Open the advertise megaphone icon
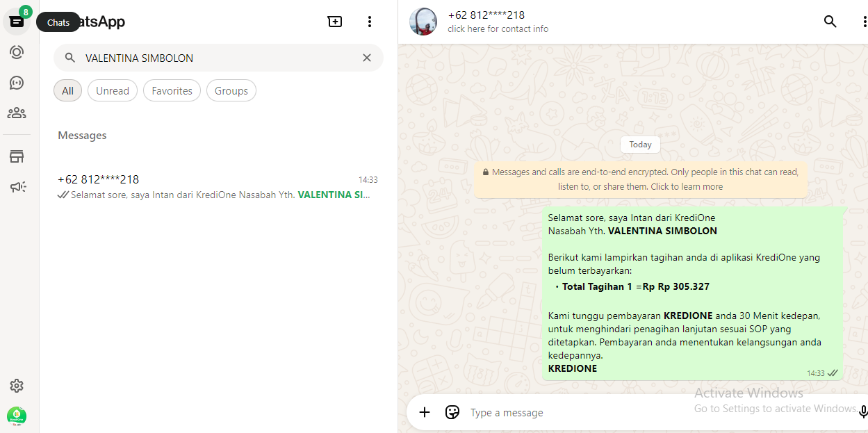 click(17, 187)
